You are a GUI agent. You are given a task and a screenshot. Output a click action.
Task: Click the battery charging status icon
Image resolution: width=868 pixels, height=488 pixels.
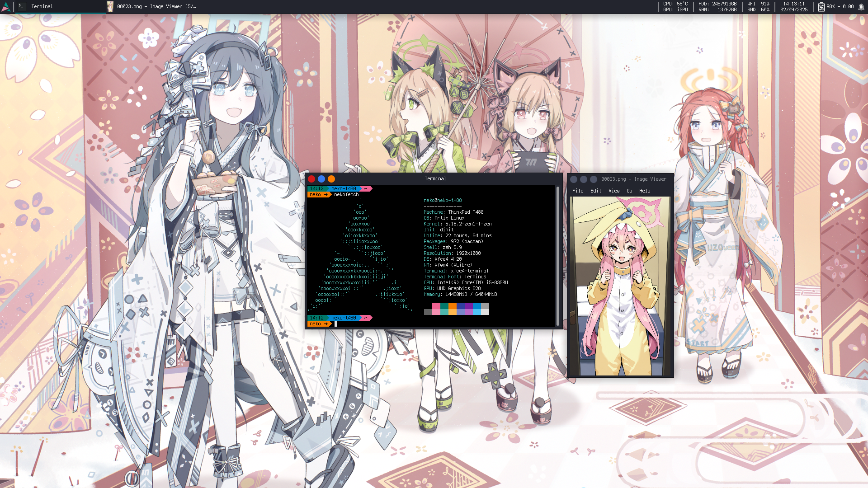821,7
